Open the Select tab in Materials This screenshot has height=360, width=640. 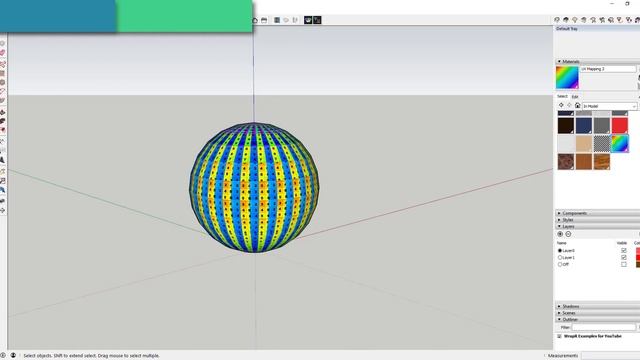pos(562,96)
